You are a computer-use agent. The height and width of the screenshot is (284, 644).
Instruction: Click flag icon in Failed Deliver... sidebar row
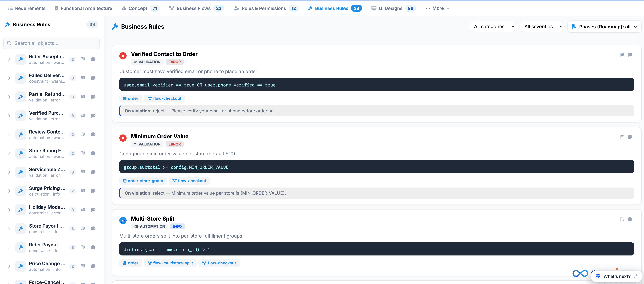coord(83,78)
